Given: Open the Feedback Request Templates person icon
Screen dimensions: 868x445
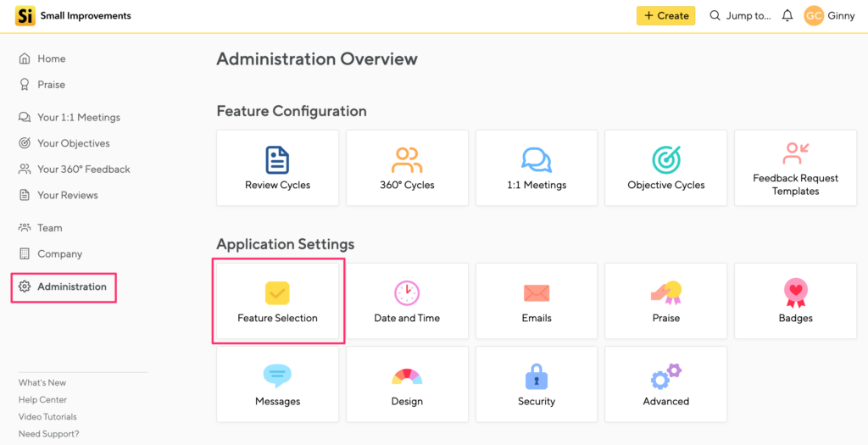Looking at the screenshot, I should [x=795, y=153].
